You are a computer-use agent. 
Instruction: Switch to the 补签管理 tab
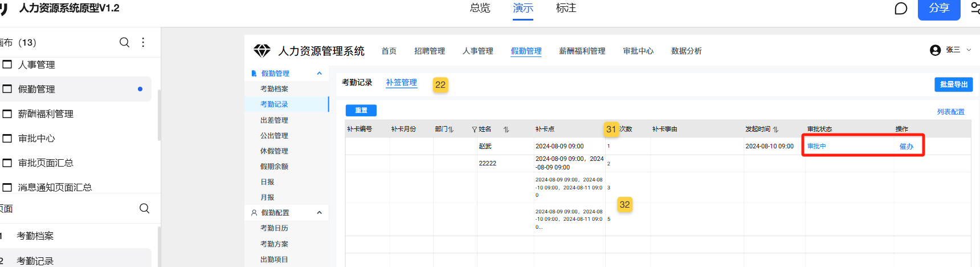(401, 83)
